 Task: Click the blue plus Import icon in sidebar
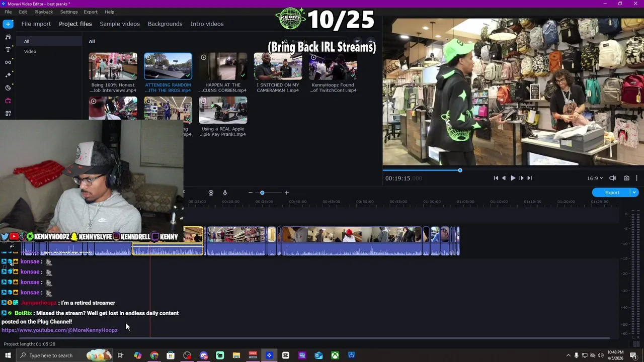click(x=8, y=24)
